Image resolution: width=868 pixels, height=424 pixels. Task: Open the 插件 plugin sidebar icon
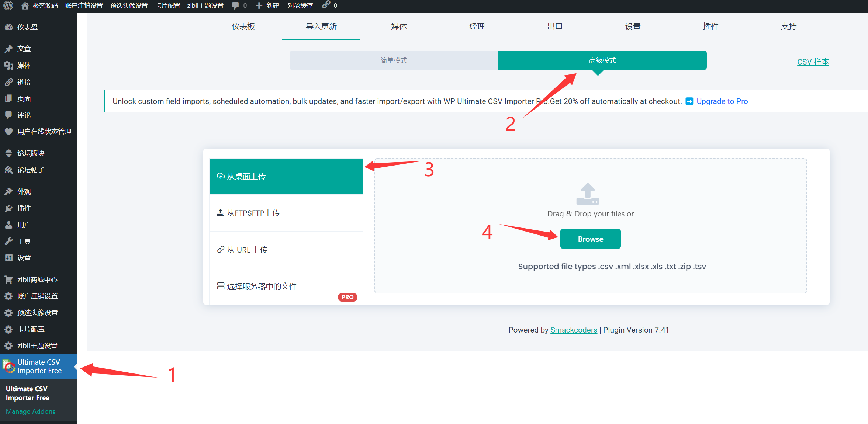click(x=8, y=208)
